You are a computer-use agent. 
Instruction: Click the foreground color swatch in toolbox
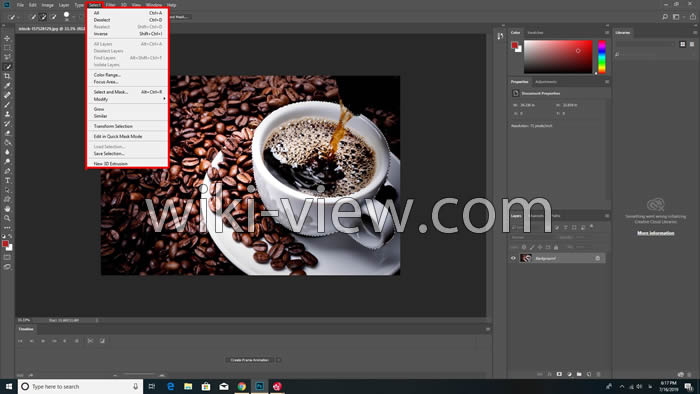pos(5,244)
